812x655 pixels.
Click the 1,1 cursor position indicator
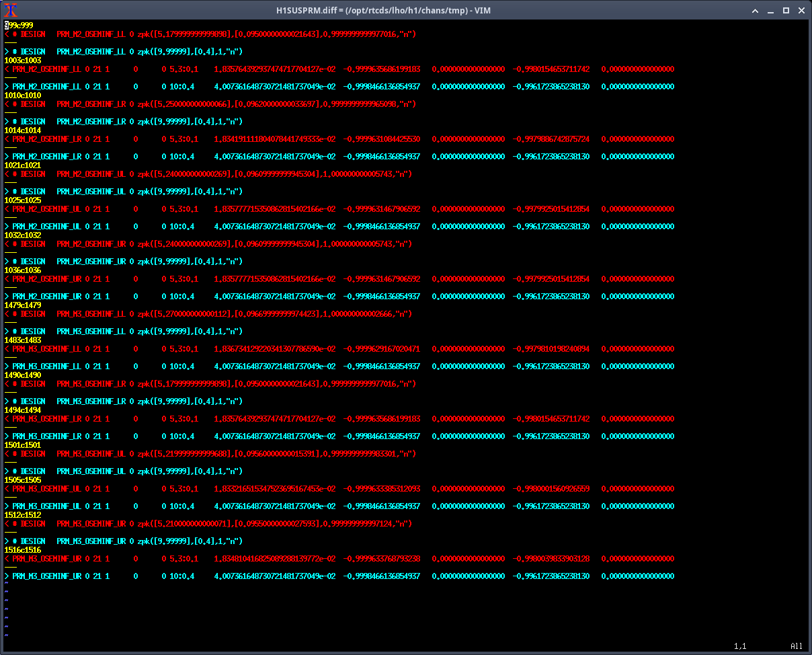(740, 646)
